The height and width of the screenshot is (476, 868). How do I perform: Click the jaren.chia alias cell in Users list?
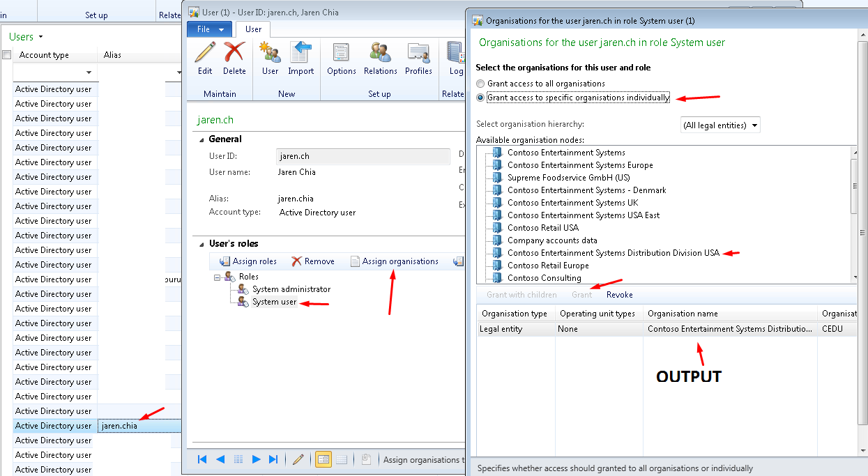(x=139, y=426)
